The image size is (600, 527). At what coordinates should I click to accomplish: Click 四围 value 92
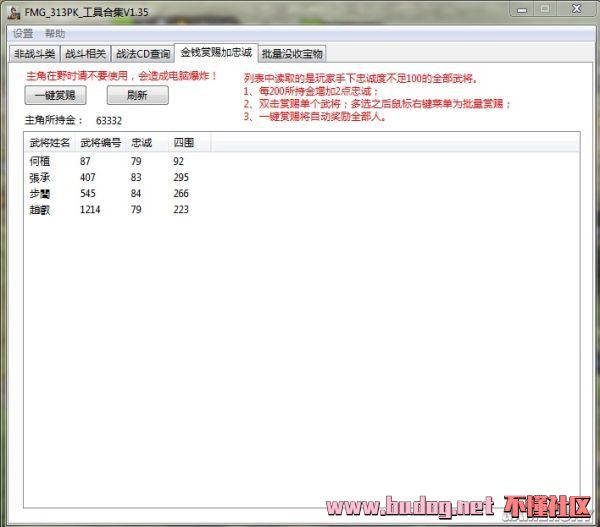click(x=178, y=161)
